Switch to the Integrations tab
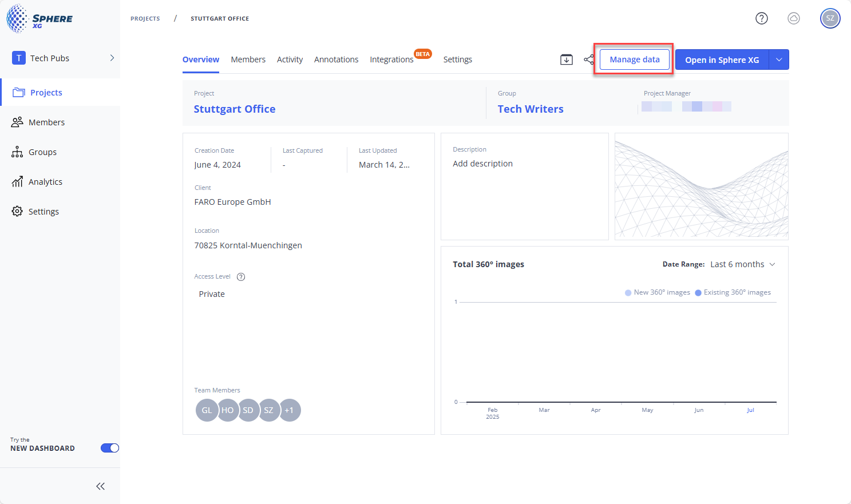 pos(391,59)
